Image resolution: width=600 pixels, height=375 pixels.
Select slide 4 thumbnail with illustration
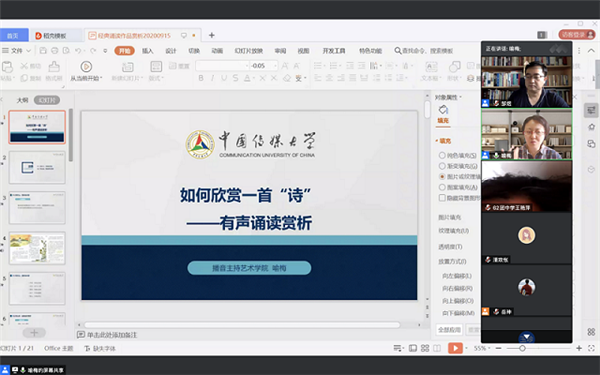[37, 248]
